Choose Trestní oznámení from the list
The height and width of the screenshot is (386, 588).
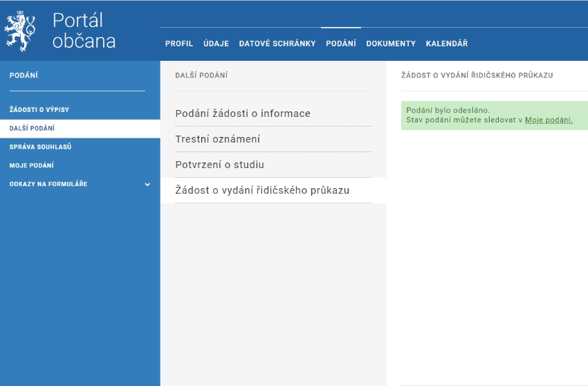pos(217,139)
